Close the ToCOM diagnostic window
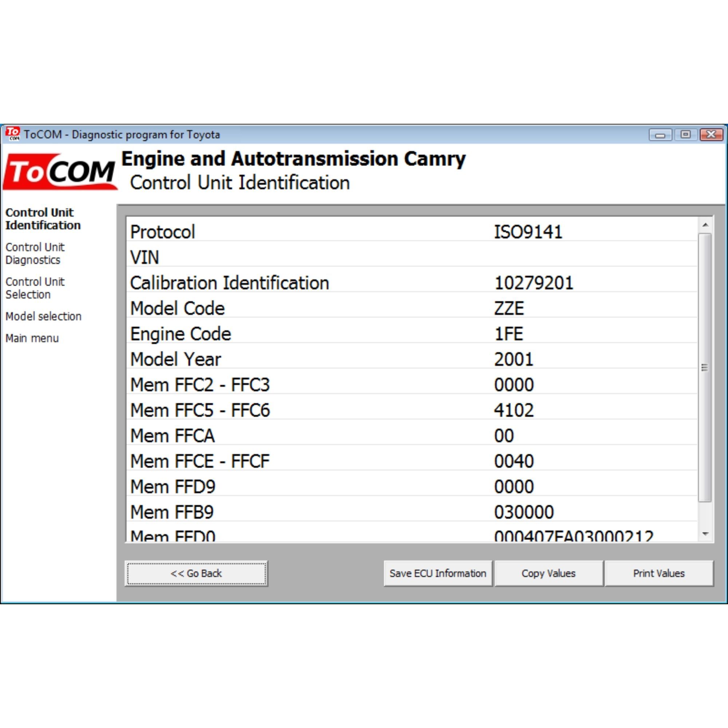This screenshot has height=728, width=728. click(711, 135)
